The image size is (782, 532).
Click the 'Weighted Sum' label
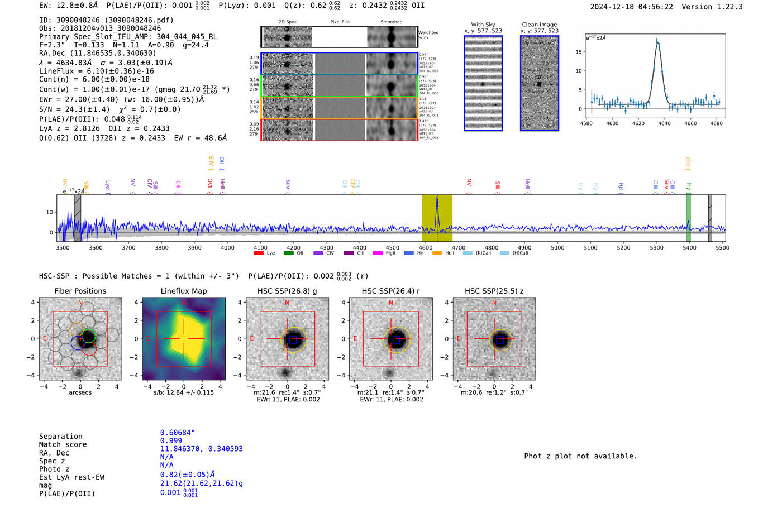click(x=428, y=35)
